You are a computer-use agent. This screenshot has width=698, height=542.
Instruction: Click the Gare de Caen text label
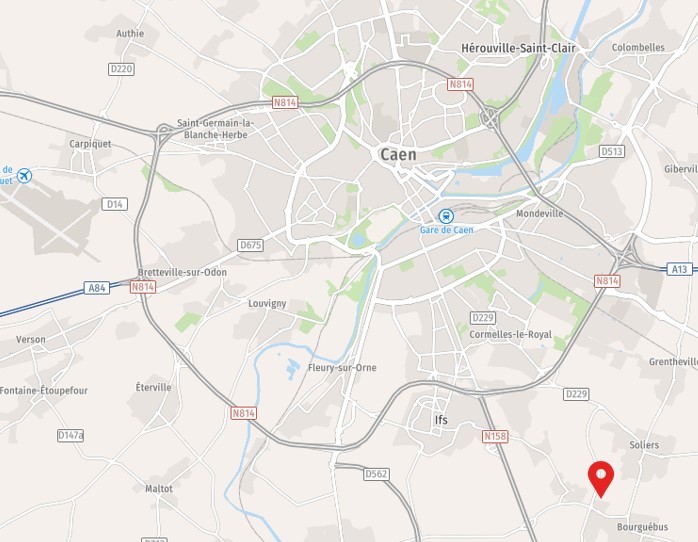pyautogui.click(x=446, y=230)
